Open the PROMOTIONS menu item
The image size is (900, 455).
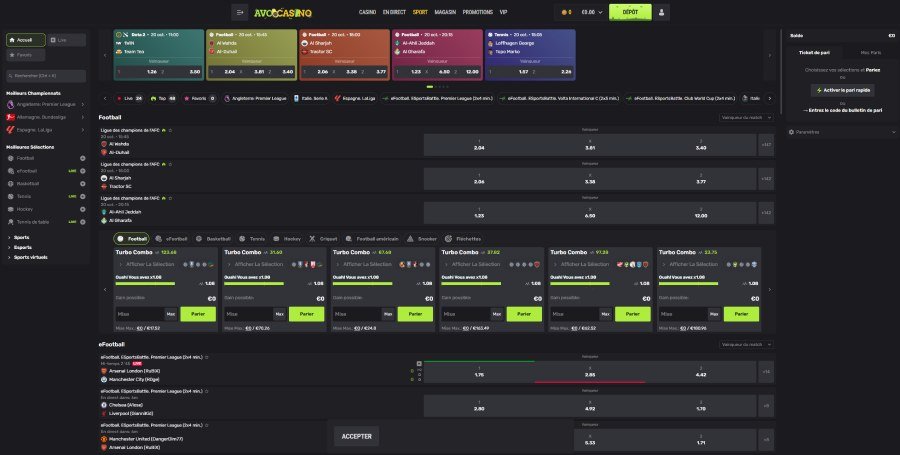(x=477, y=12)
